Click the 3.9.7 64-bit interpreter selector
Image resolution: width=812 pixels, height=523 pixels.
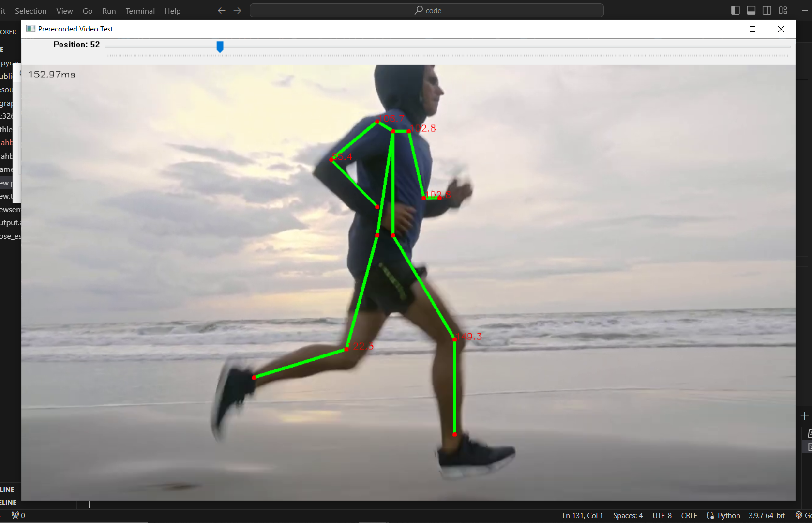coord(767,515)
